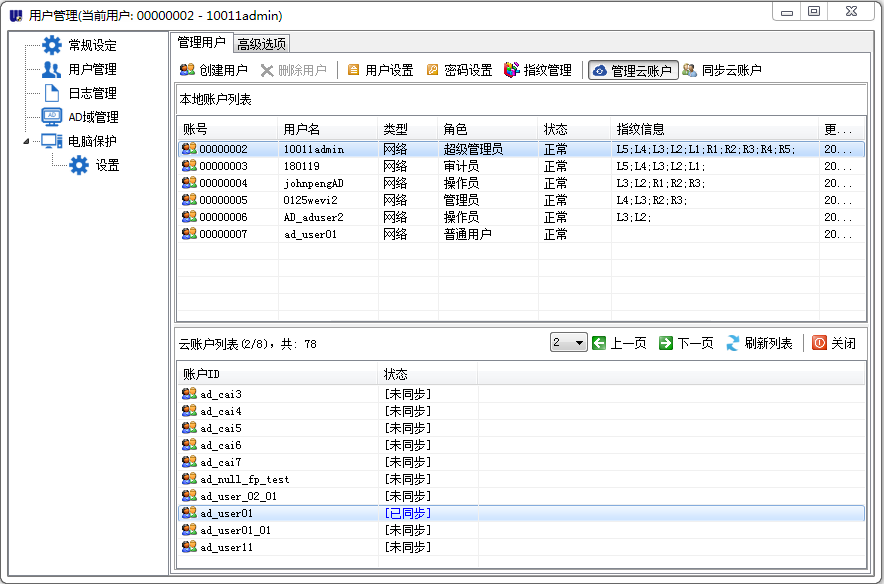The height and width of the screenshot is (584, 884).
Task: Click cloud account icon for ad_cai3
Action: pyautogui.click(x=189, y=393)
